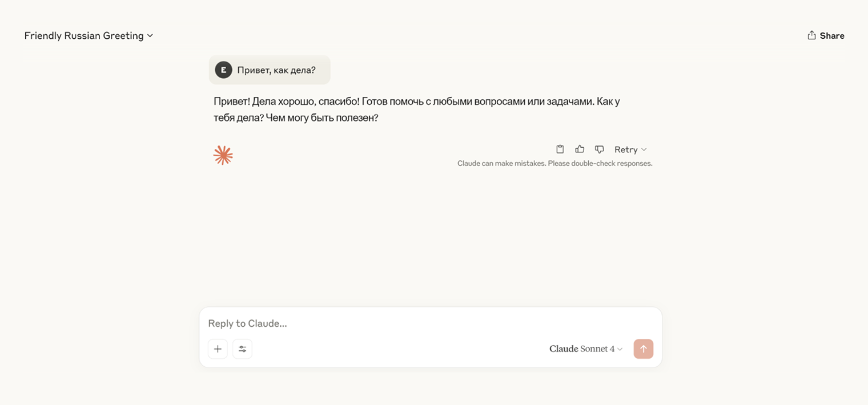The height and width of the screenshot is (405, 868).
Task: Give a thumbs down to the response
Action: (599, 149)
